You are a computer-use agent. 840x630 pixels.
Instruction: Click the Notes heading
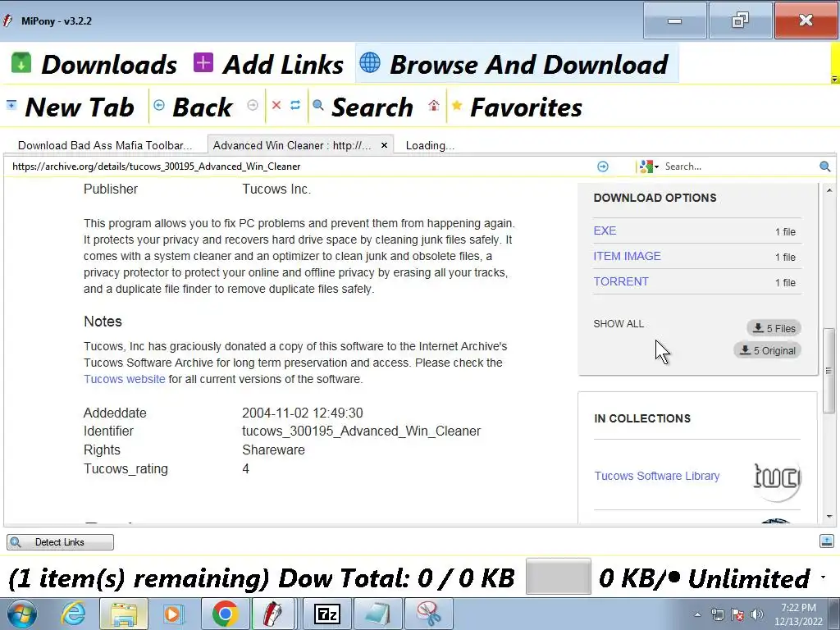pyautogui.click(x=103, y=322)
